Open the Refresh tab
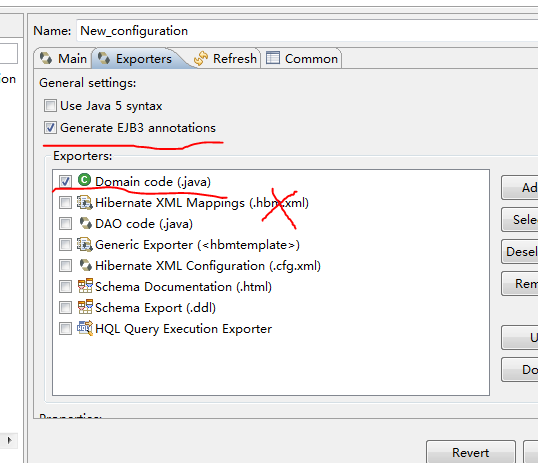The width and height of the screenshot is (538, 463). pyautogui.click(x=225, y=58)
